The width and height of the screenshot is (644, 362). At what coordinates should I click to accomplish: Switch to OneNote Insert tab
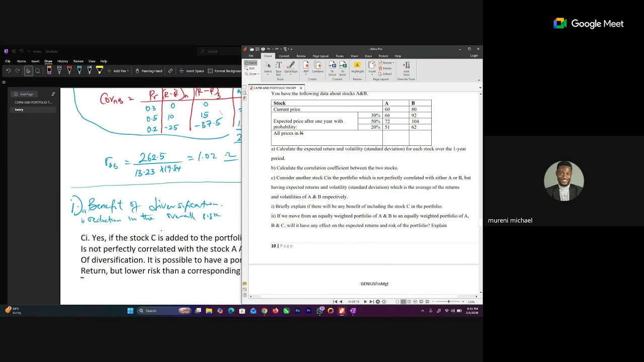point(35,61)
